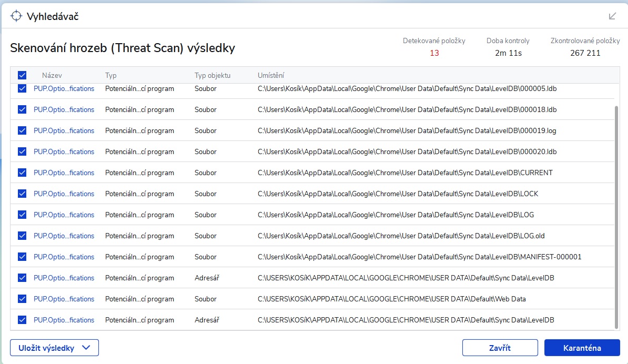Sort by the Umístění column header

[x=271, y=75]
